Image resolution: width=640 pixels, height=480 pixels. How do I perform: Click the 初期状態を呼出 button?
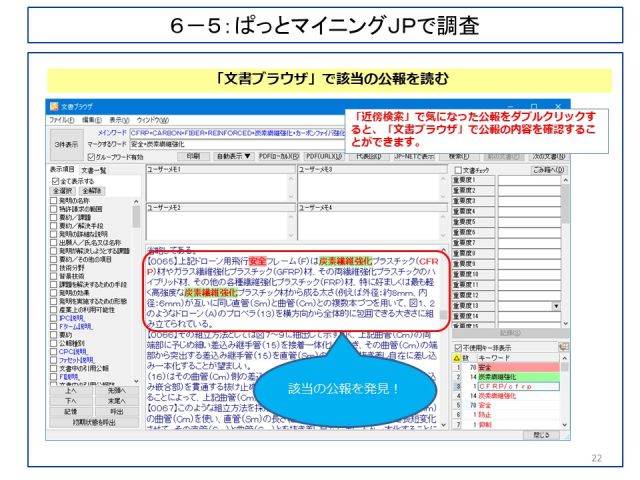[94, 422]
